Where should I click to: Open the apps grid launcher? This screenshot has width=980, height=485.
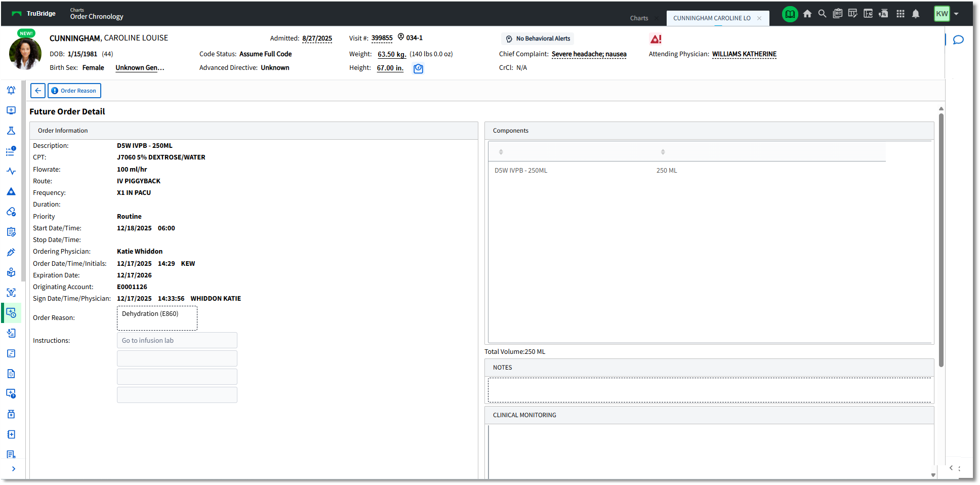tap(900, 14)
